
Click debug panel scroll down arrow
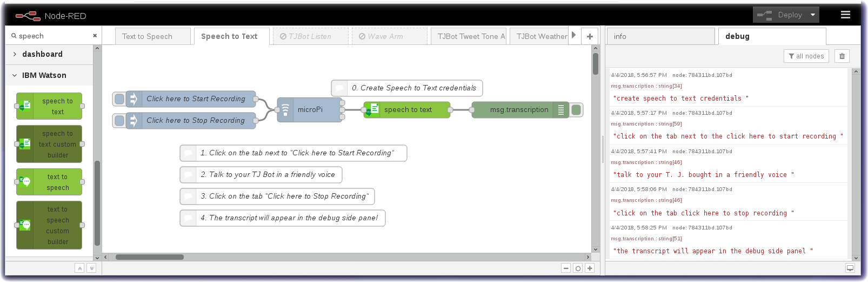(856, 258)
